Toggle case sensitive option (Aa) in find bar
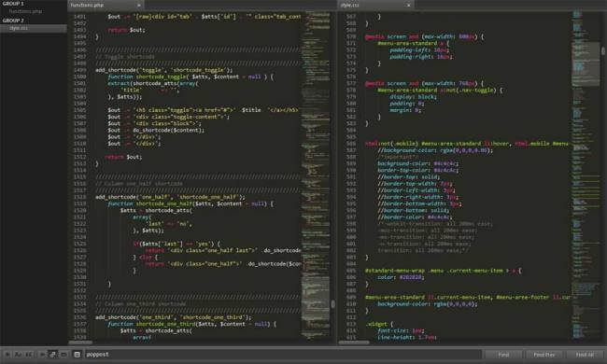607x364 pixels. (x=18, y=355)
